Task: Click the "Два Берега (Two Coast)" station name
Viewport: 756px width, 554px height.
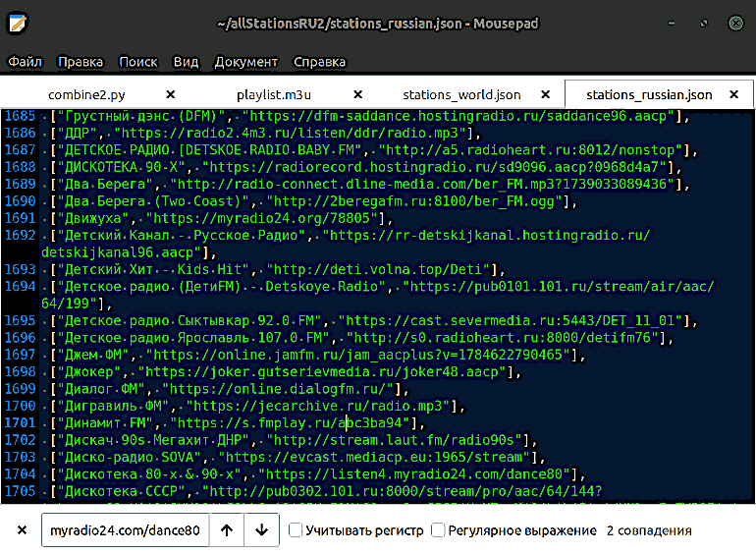Action: 153,201
